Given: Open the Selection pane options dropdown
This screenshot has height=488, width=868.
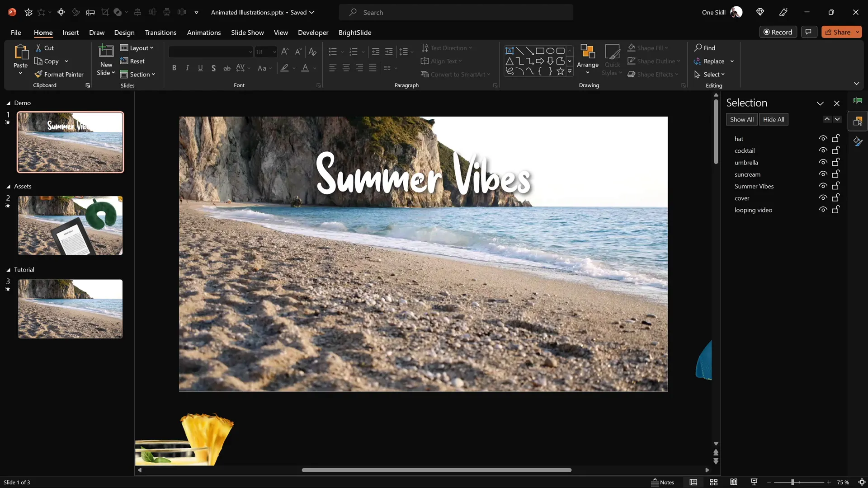Looking at the screenshot, I should click(820, 103).
